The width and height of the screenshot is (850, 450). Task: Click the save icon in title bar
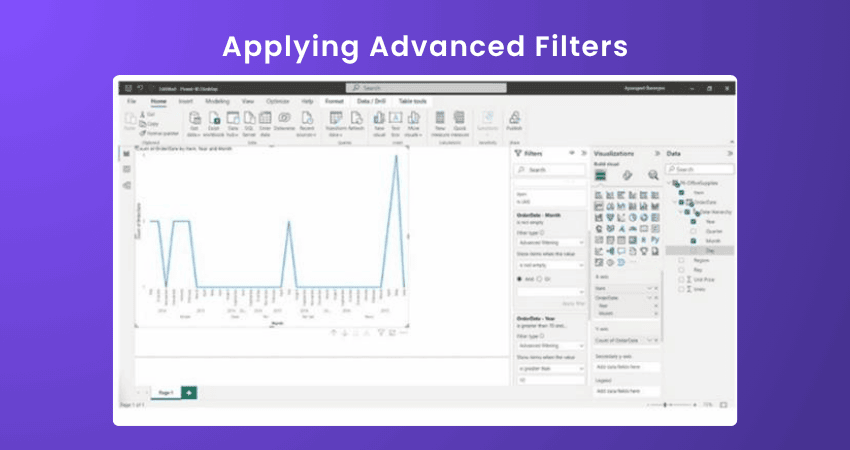click(x=128, y=88)
